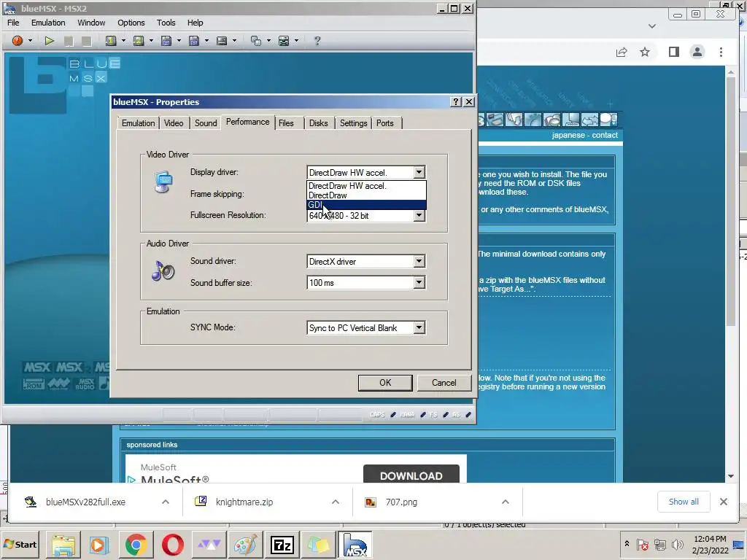Image resolution: width=747 pixels, height=560 pixels.
Task: Select DirectDraw HW accel. list option
Action: click(366, 186)
